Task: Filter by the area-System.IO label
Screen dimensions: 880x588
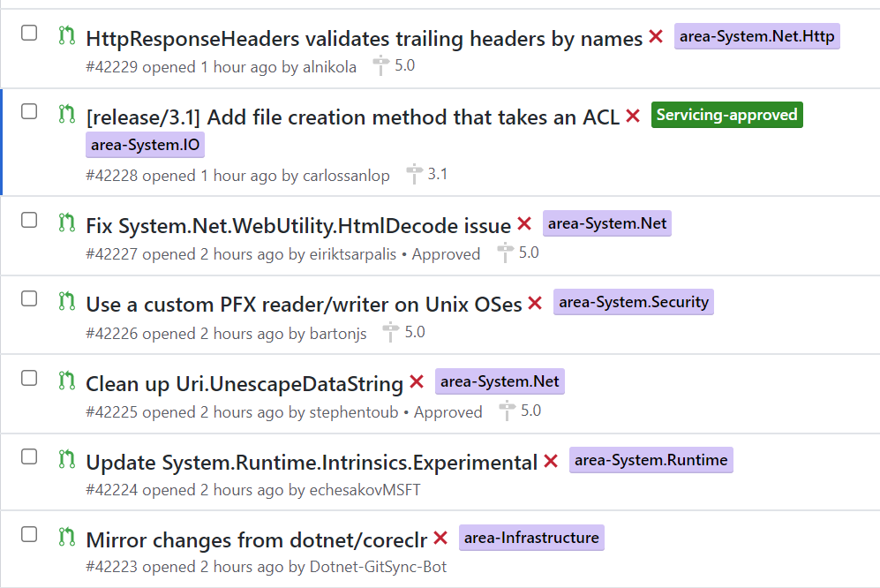Action: (146, 145)
